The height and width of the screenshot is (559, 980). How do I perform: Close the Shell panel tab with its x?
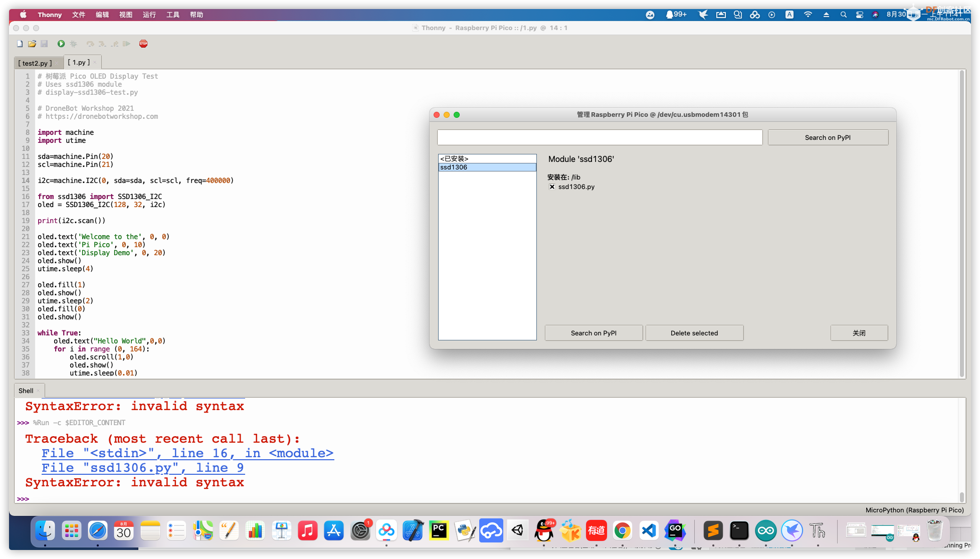click(38, 391)
